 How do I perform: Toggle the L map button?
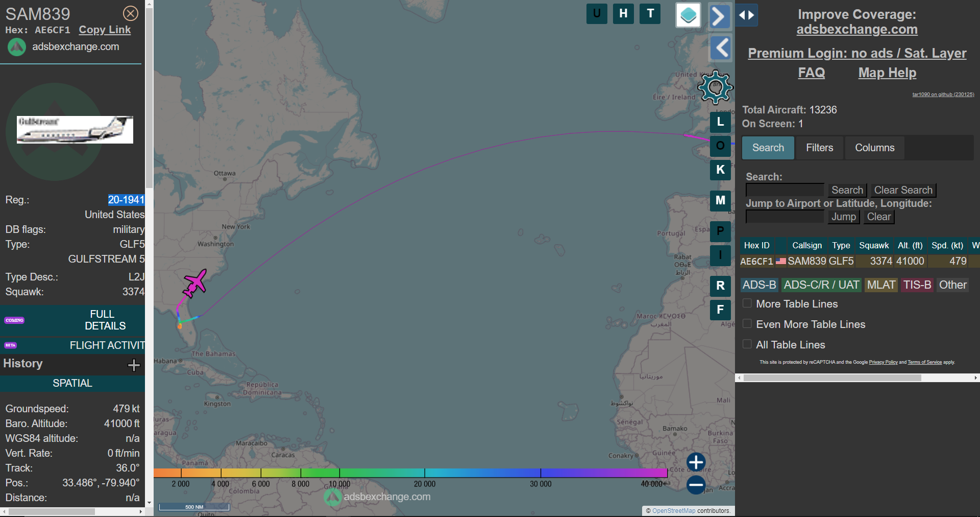720,122
